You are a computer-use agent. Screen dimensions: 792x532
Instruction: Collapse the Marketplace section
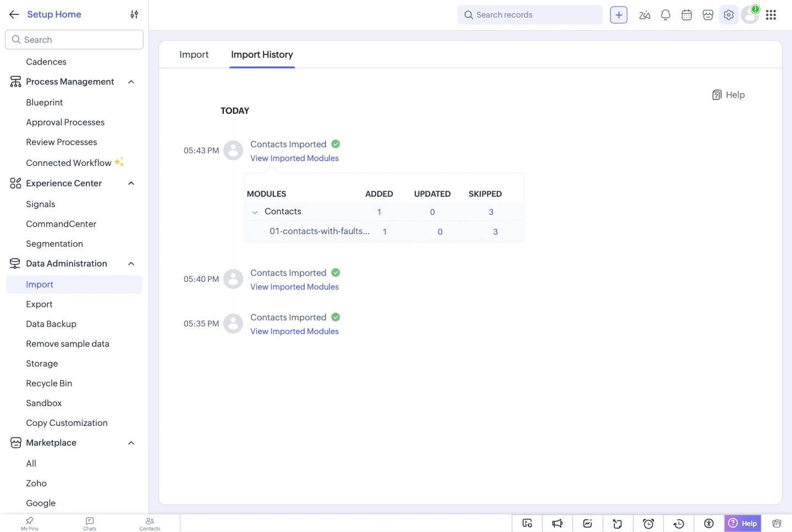click(131, 443)
